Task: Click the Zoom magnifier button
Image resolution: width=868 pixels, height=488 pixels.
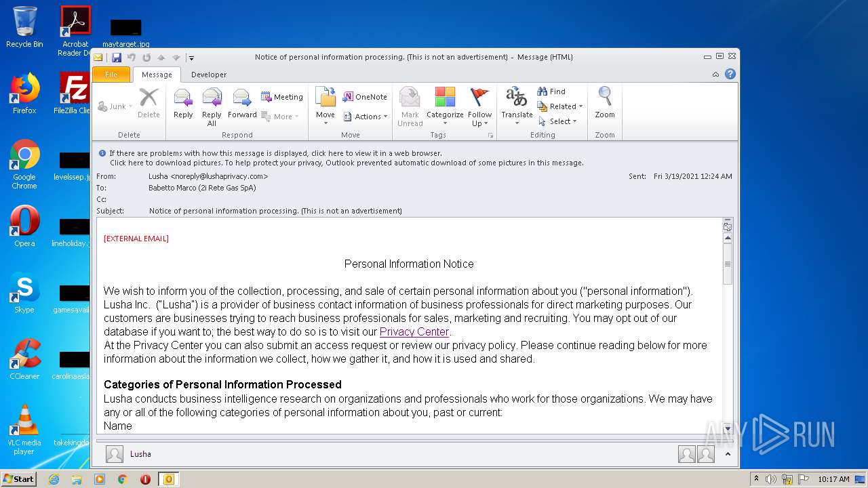Action: coord(605,103)
